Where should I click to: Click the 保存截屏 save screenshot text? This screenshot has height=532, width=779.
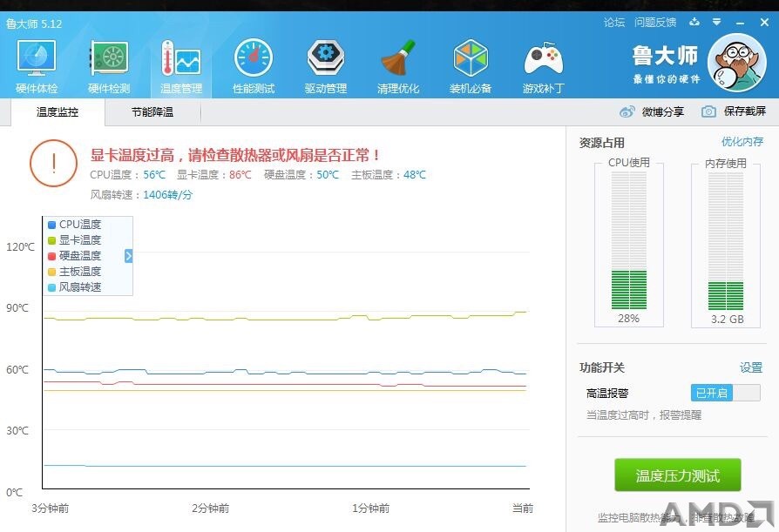click(745, 111)
